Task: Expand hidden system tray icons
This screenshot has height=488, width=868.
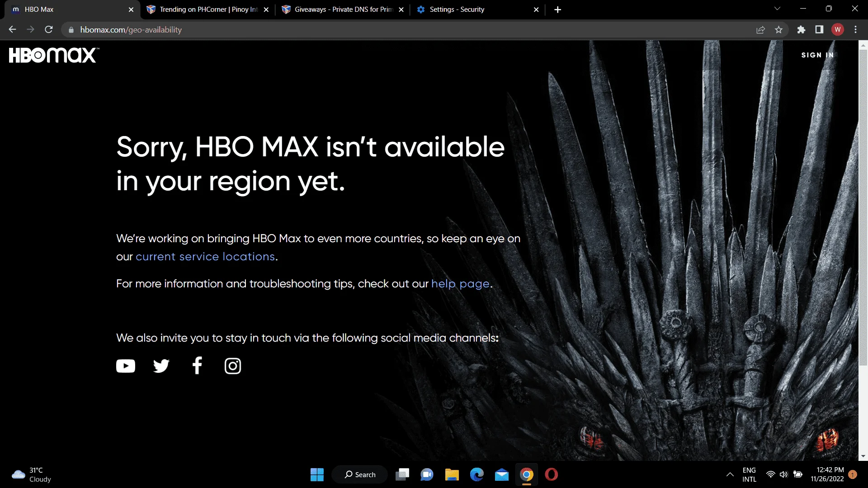Action: (730, 474)
